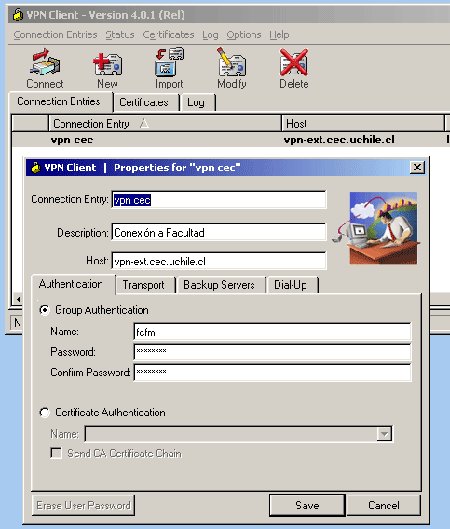The height and width of the screenshot is (529, 450).
Task: Select the vpn cec connection row
Action: click(x=231, y=140)
